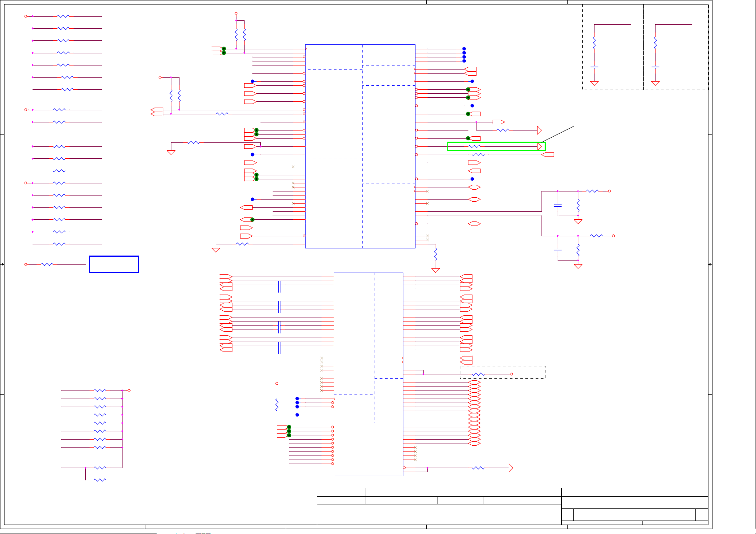Click the green highlighted resistor net box
This screenshot has height=534, width=756.
[496, 146]
